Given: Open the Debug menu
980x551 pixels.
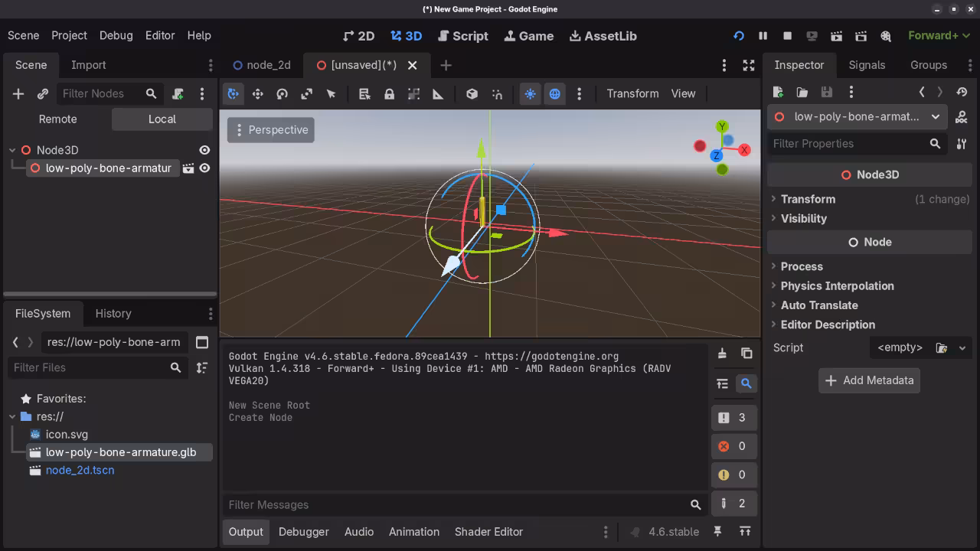Looking at the screenshot, I should (x=116, y=35).
